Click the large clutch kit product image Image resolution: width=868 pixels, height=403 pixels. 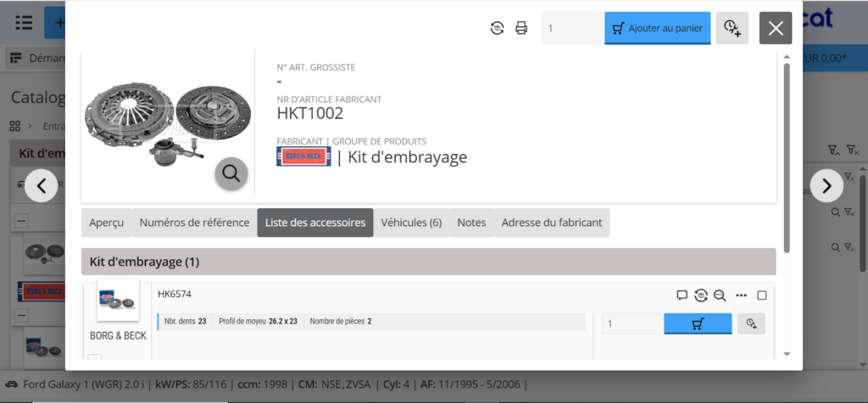tap(168, 123)
